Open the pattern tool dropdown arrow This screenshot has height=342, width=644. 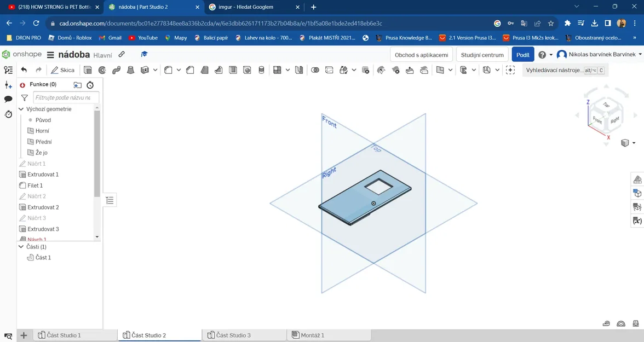pos(287,70)
